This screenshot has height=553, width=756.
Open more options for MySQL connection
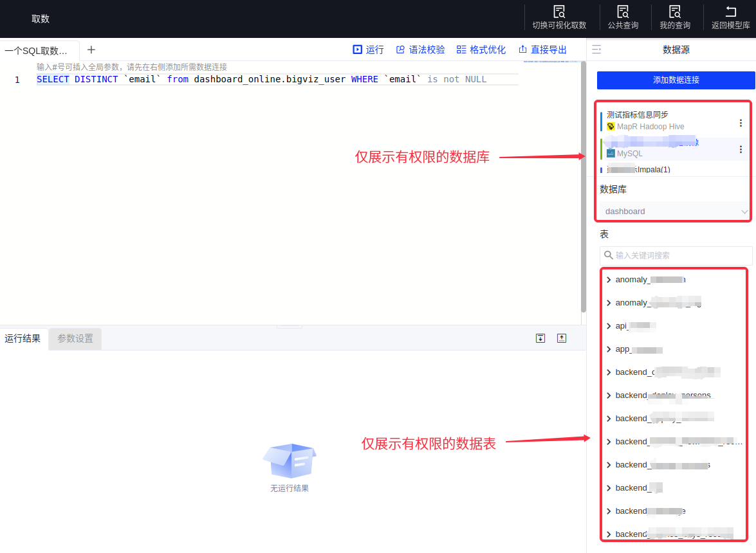pyautogui.click(x=741, y=149)
